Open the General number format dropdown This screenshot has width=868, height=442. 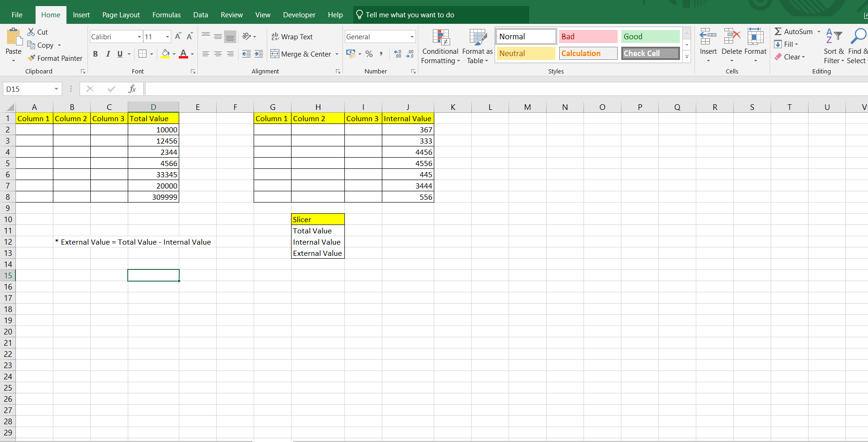coord(412,36)
